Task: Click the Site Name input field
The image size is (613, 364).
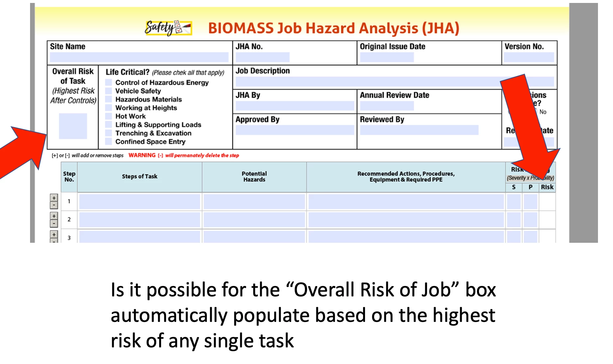Action: pyautogui.click(x=139, y=57)
